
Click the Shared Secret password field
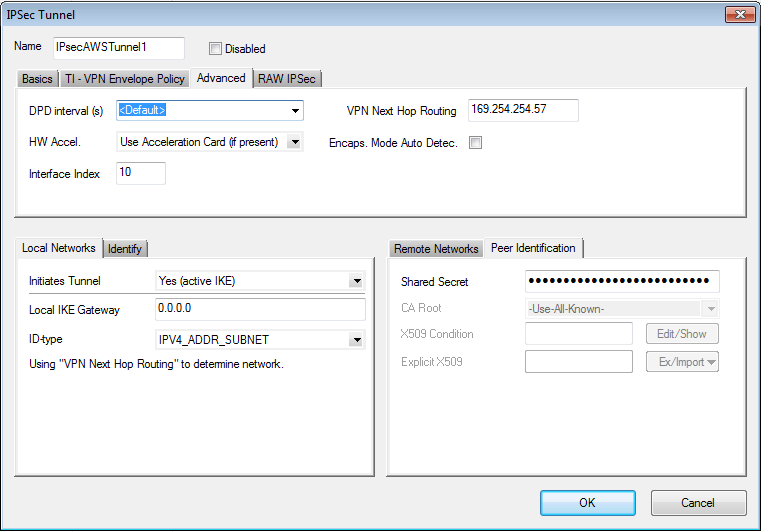pyautogui.click(x=622, y=282)
